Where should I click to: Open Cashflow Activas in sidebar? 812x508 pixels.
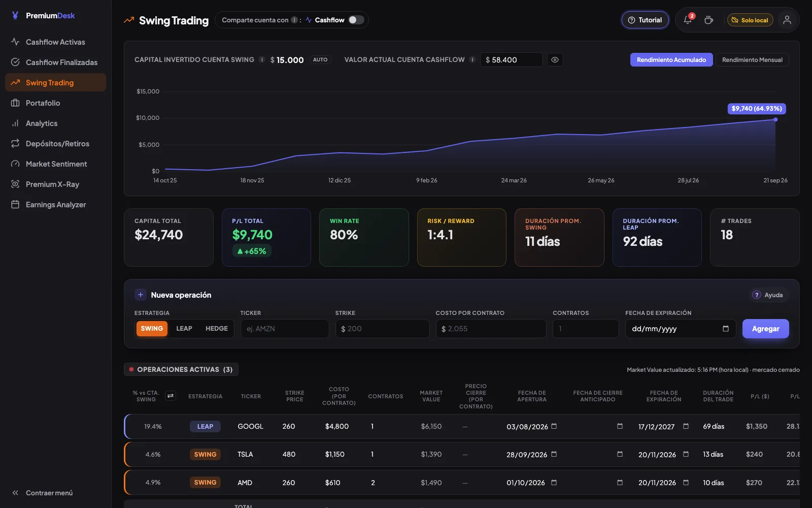[x=55, y=42]
